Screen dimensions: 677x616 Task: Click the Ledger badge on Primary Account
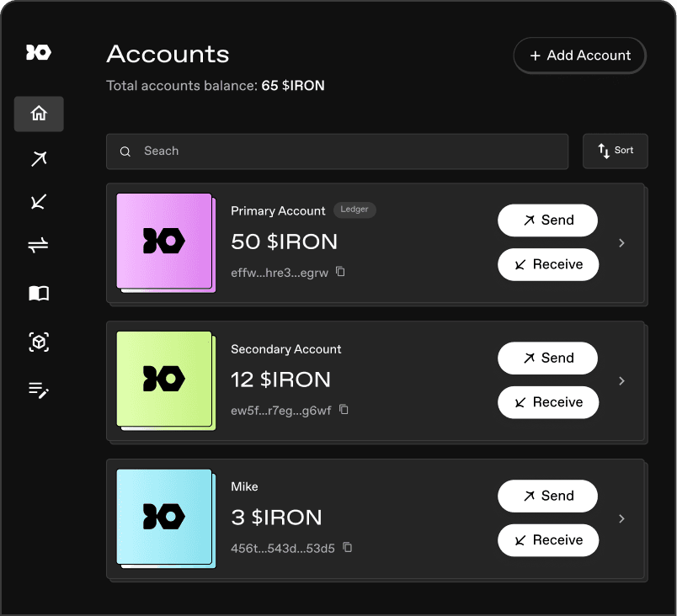click(354, 210)
